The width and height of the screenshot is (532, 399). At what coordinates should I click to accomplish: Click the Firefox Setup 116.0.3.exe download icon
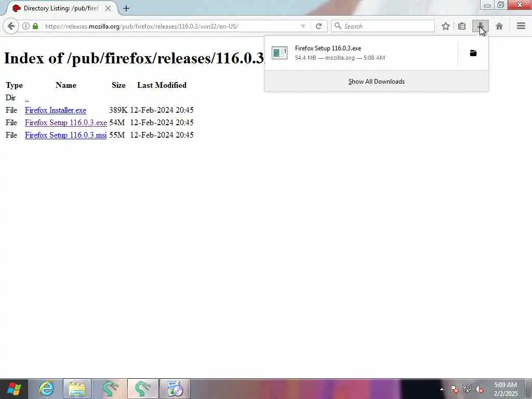(280, 53)
